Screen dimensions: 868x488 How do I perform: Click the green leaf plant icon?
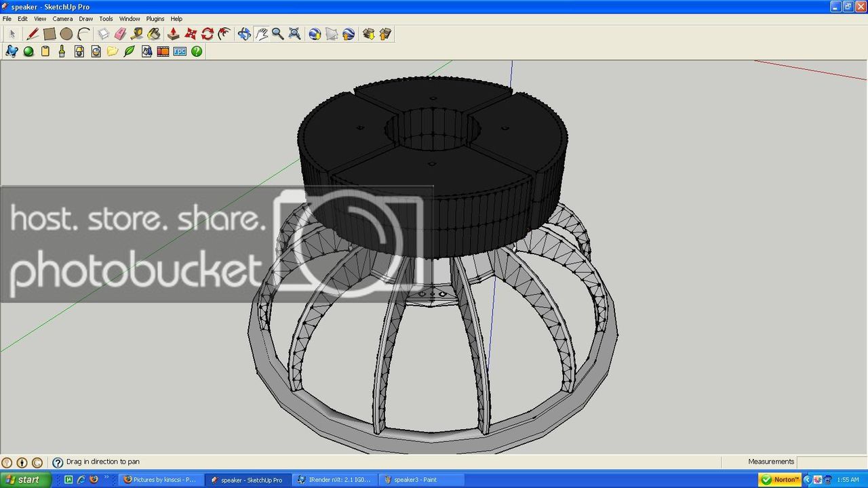130,51
